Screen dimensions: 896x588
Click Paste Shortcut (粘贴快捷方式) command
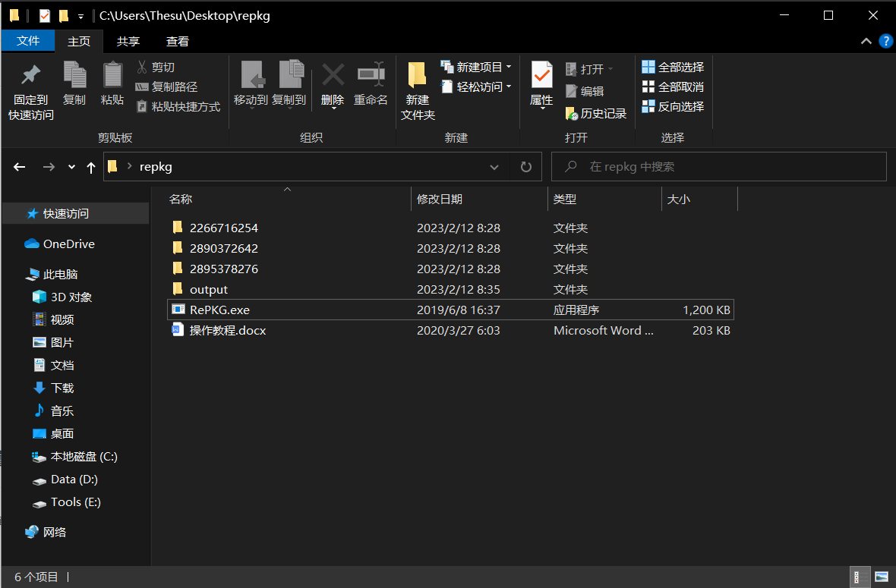(x=178, y=107)
